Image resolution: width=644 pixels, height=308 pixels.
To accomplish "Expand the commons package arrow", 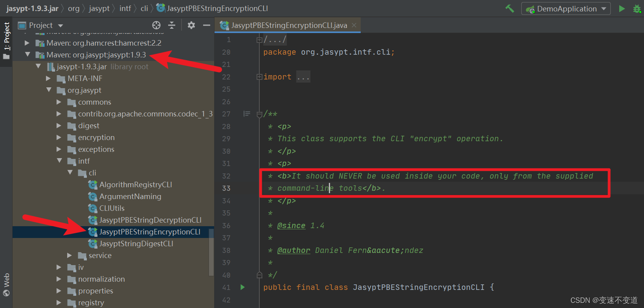I will (59, 102).
